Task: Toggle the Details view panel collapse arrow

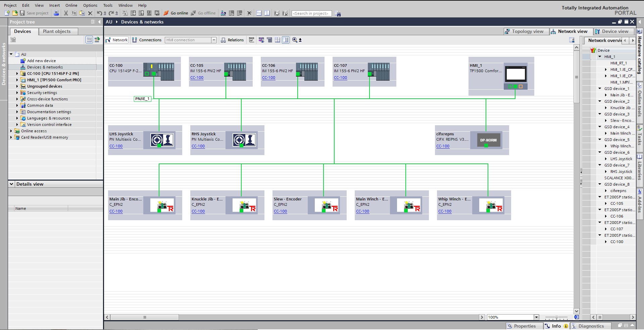Action: coord(11,184)
